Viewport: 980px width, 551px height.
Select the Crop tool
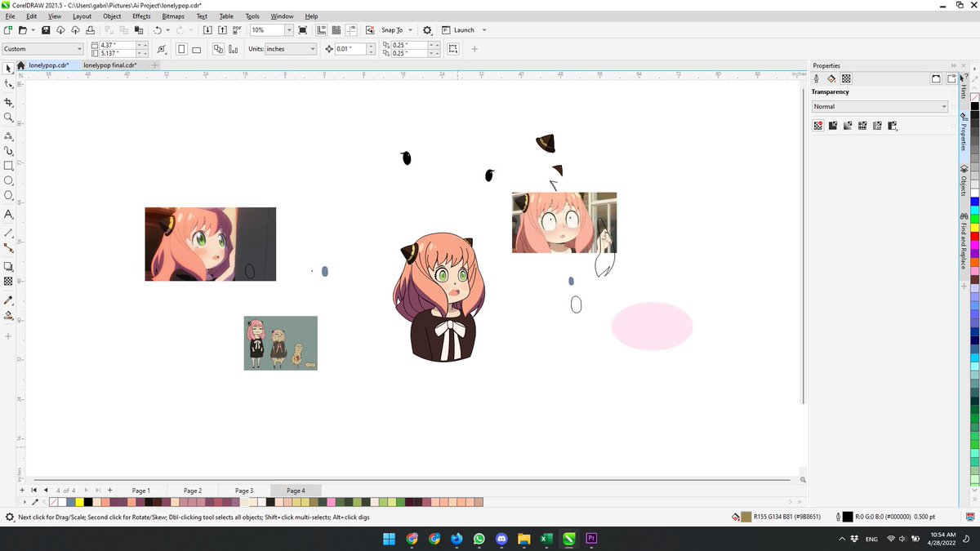click(x=8, y=102)
